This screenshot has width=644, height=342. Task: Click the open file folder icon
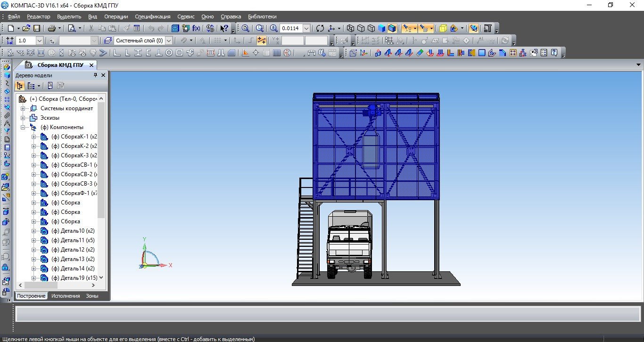26,28
